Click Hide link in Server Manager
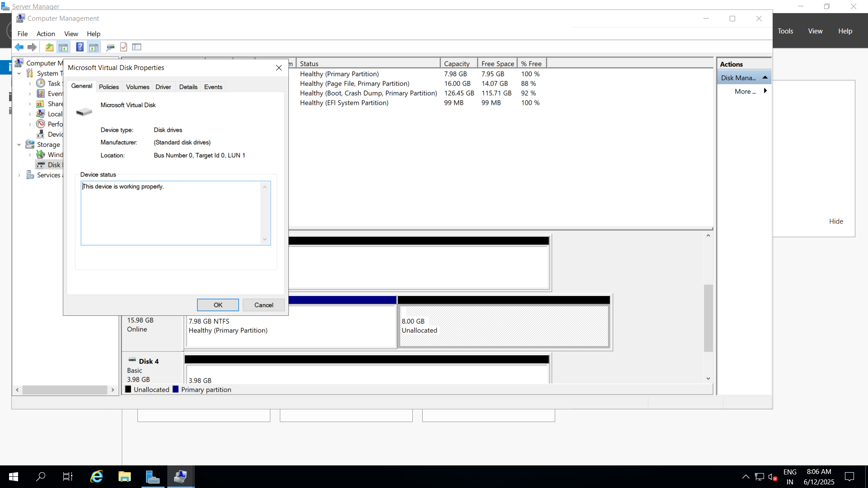This screenshot has width=868, height=488. click(x=836, y=221)
